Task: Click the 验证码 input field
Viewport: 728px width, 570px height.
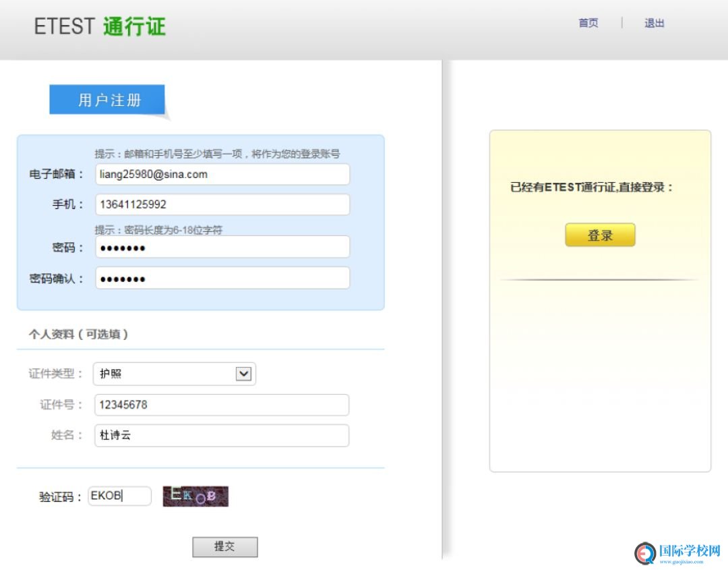Action: [x=120, y=496]
